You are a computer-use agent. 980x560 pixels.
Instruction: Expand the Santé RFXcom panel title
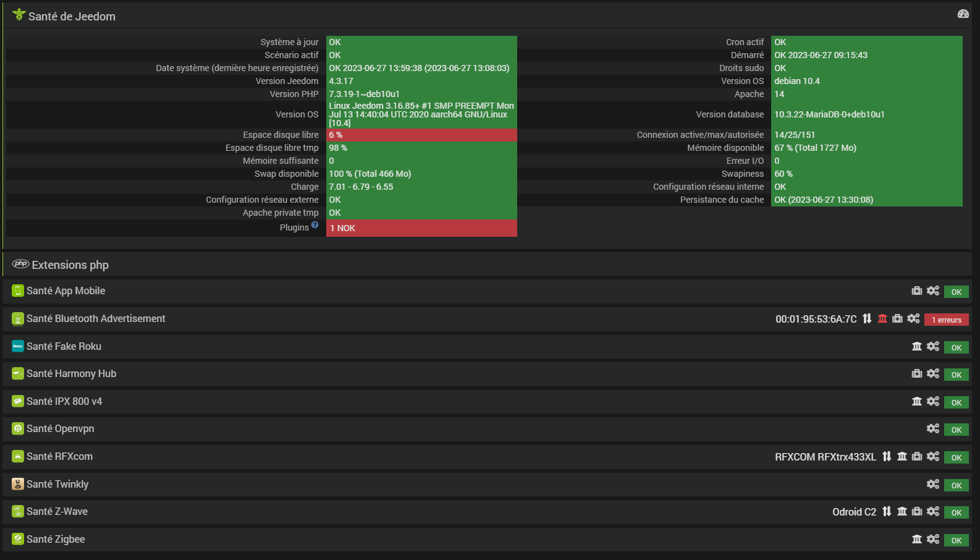pos(59,456)
